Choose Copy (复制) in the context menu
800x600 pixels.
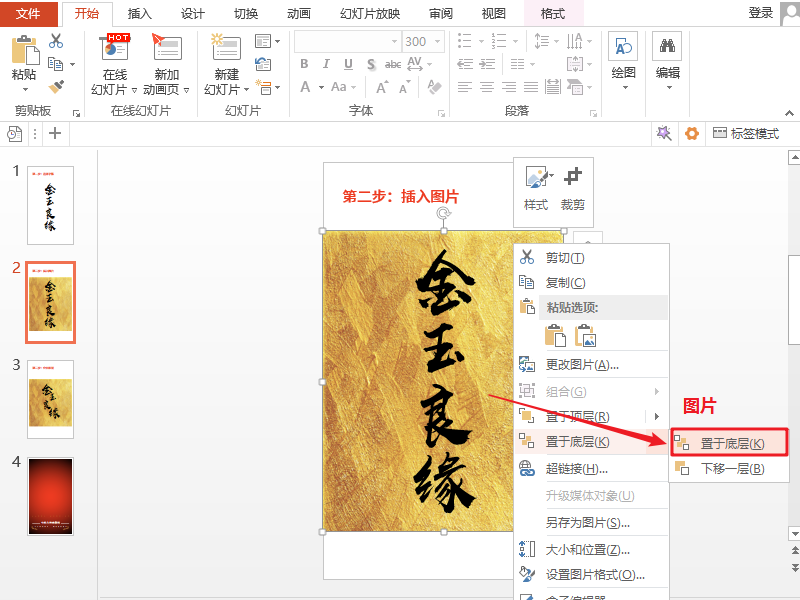click(592, 283)
